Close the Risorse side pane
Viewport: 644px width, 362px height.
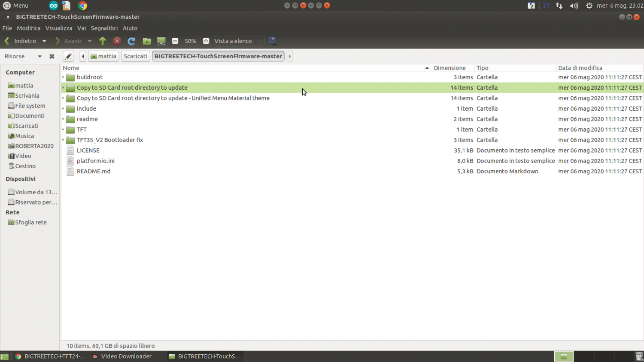tap(52, 56)
